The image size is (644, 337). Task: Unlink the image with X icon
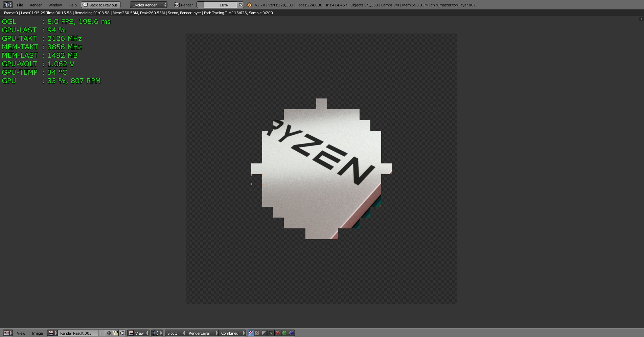coord(122,333)
